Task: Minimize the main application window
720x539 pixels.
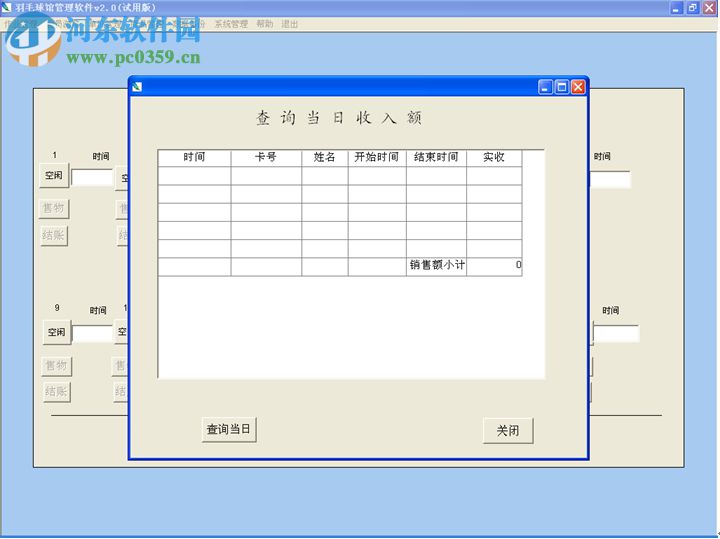Action: 676,7
